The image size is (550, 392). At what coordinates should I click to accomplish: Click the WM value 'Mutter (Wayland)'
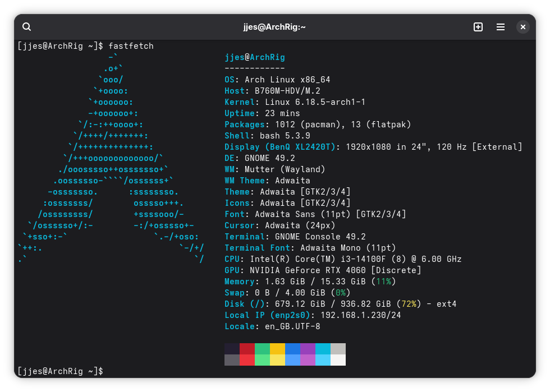[x=285, y=169]
